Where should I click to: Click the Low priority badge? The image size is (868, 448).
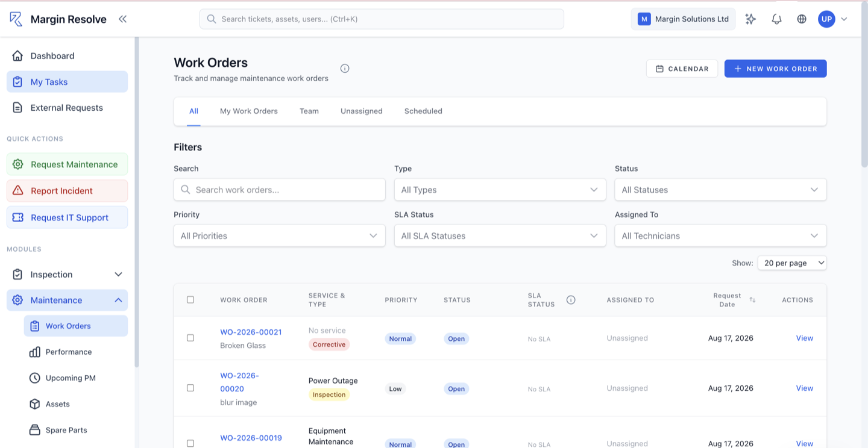coord(395,389)
